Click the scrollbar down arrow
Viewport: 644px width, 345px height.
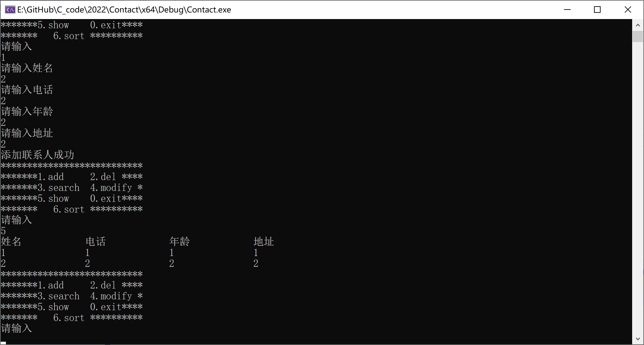(x=637, y=339)
